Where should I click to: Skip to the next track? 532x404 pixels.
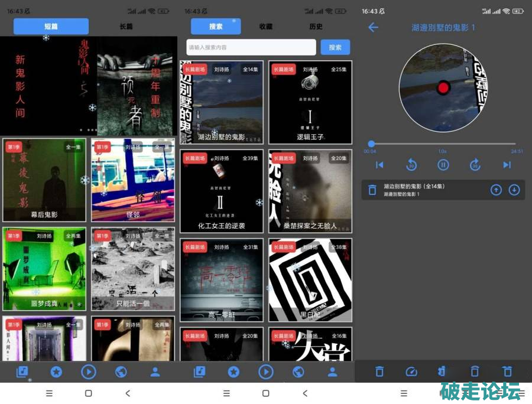click(507, 165)
